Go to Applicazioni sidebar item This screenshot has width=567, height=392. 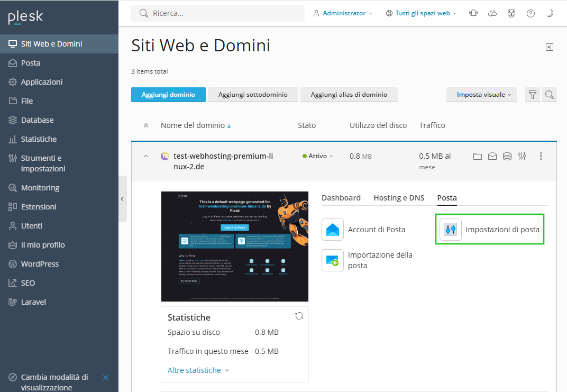point(59,82)
